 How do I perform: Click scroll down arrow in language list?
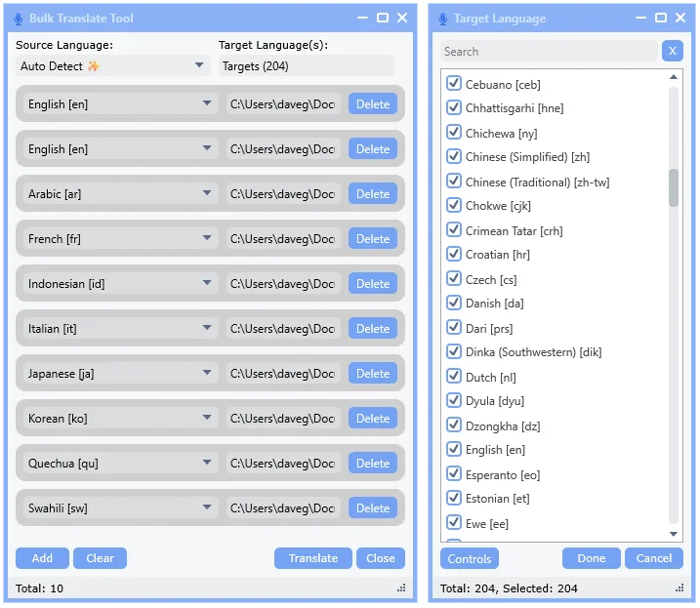click(x=674, y=534)
